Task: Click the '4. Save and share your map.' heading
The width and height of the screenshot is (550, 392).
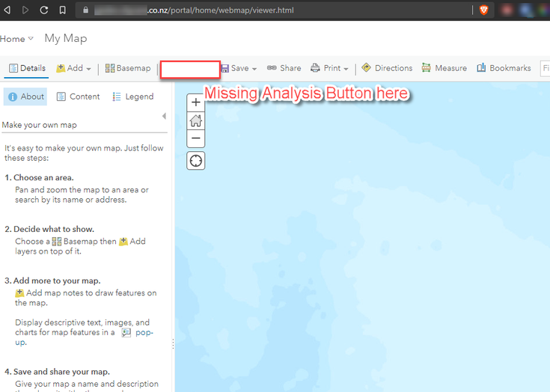Action: coord(57,372)
